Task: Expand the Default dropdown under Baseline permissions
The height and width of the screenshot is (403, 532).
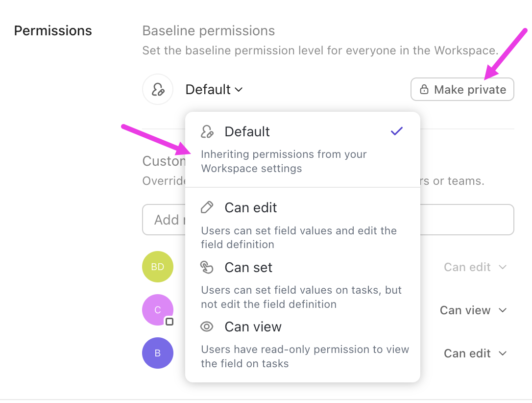Action: point(214,89)
